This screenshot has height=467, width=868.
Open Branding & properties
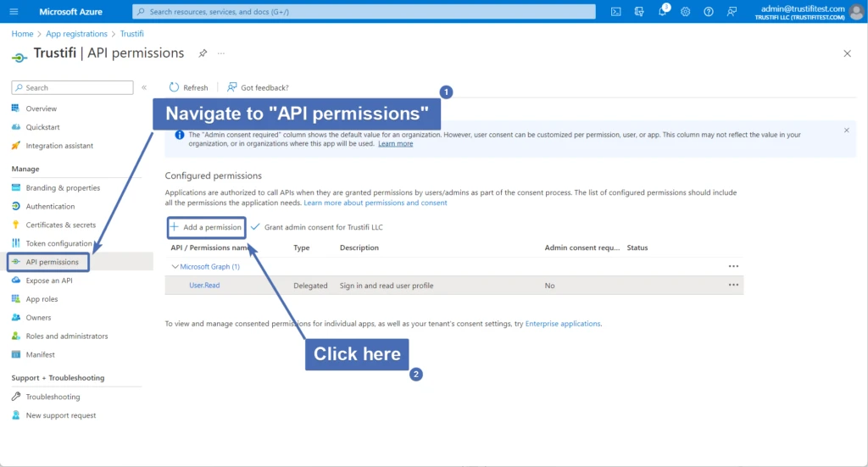63,187
